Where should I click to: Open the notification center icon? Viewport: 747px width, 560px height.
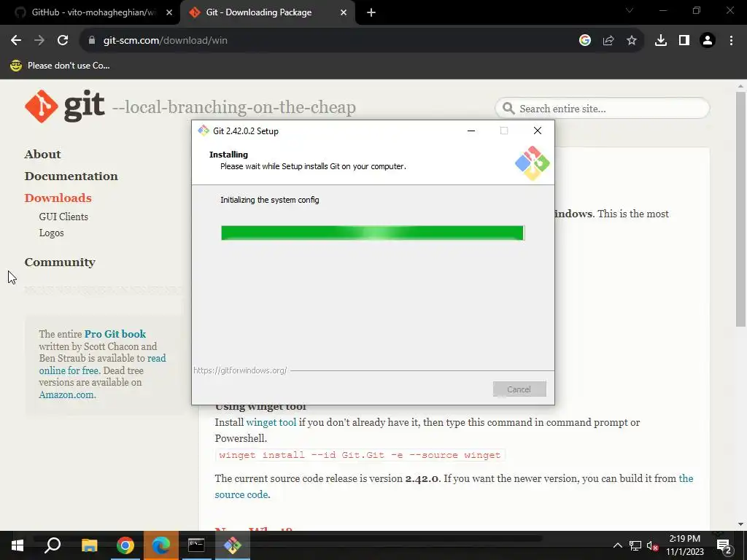724,545
